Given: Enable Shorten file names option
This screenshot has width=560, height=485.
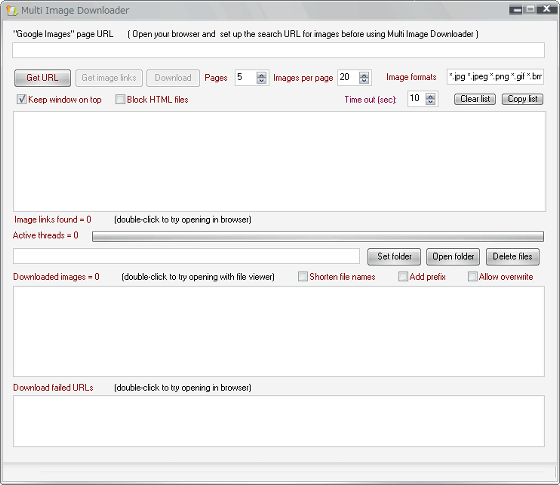Looking at the screenshot, I should (x=302, y=276).
